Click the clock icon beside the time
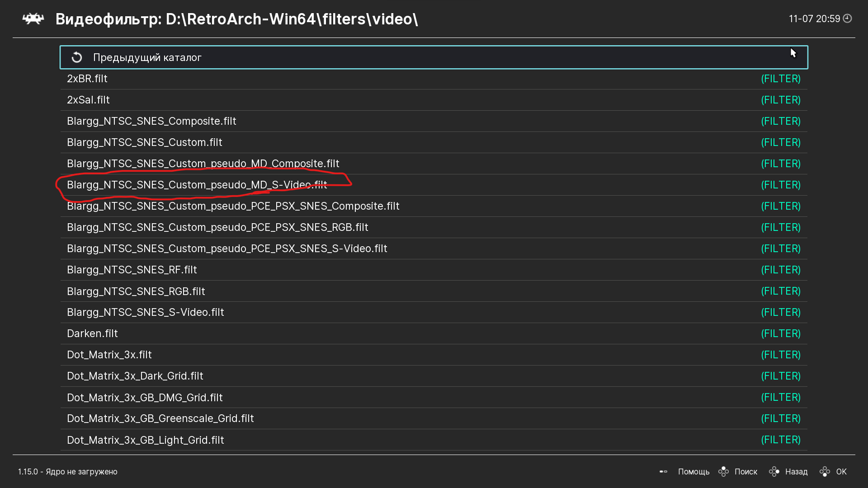 coord(848,19)
